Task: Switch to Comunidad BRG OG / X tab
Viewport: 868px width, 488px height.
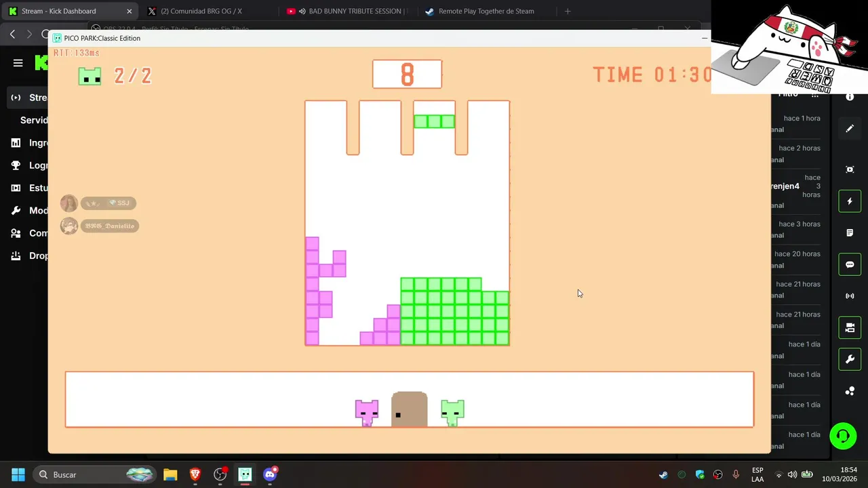Action: tap(201, 12)
